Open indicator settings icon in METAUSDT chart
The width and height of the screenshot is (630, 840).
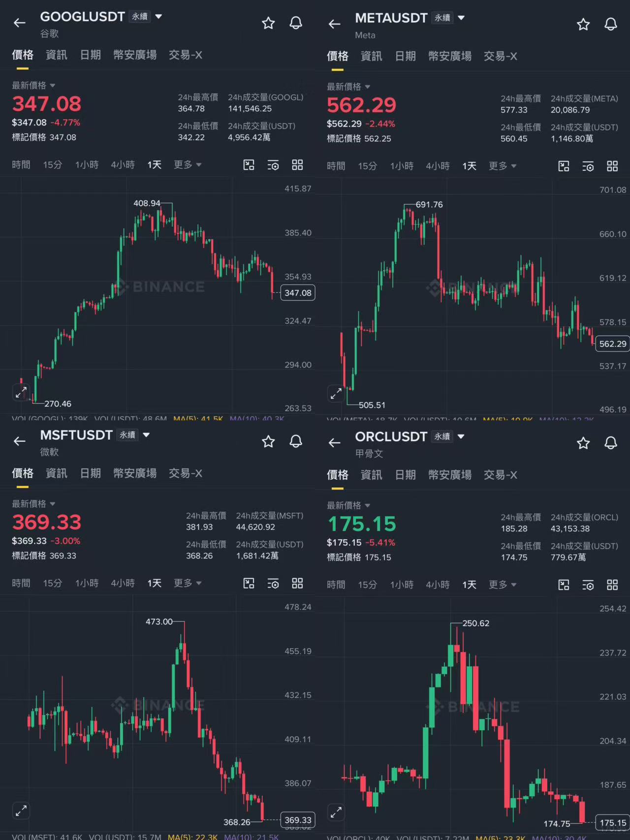tap(588, 166)
